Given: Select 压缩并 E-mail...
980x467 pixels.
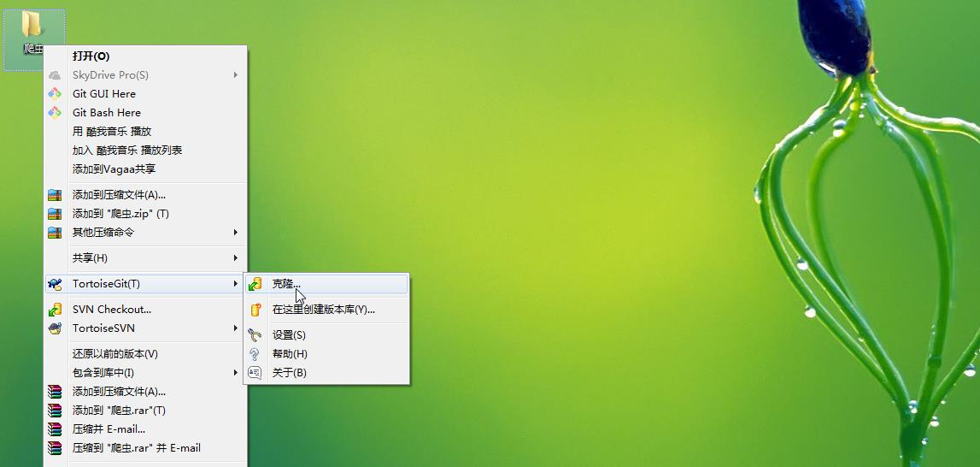Looking at the screenshot, I should [x=145, y=429].
